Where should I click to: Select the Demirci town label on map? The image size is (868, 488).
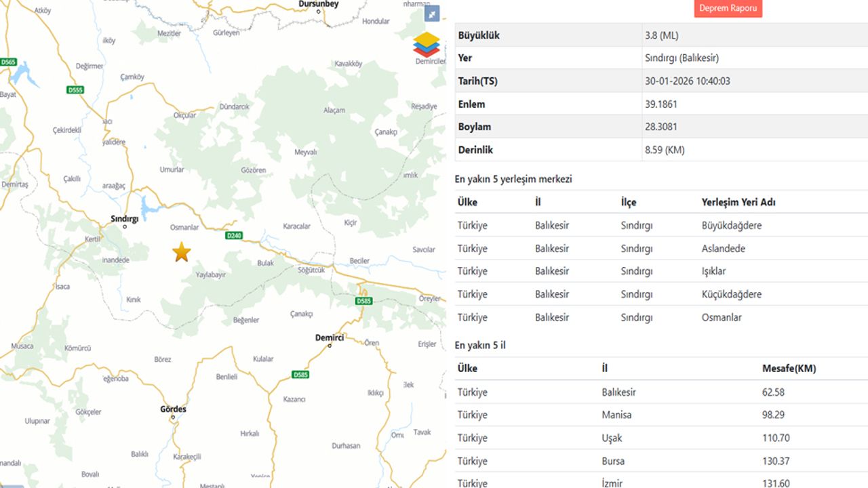(x=330, y=338)
